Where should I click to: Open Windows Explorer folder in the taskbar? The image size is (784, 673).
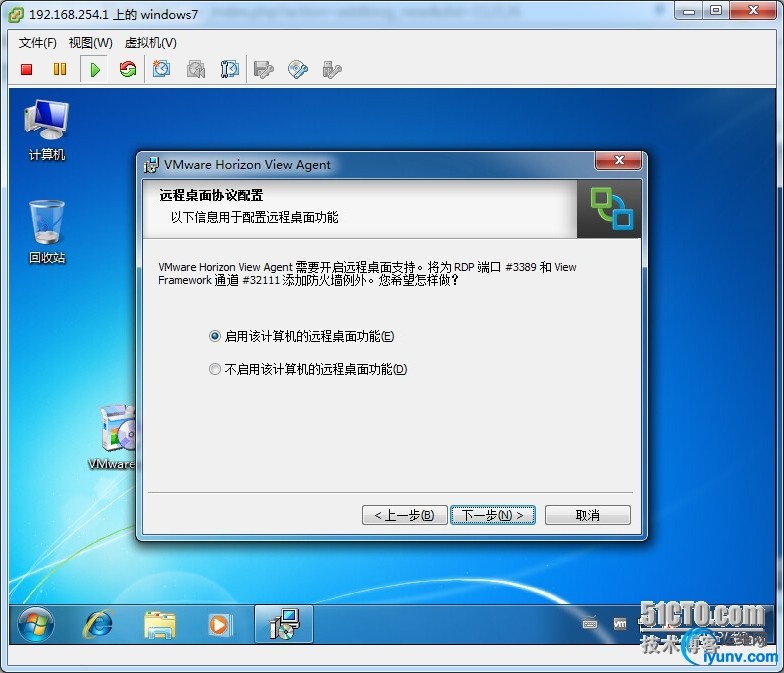(x=160, y=624)
